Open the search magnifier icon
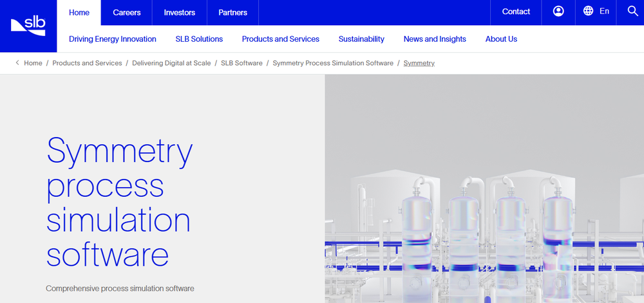This screenshot has height=303, width=644. click(x=632, y=11)
